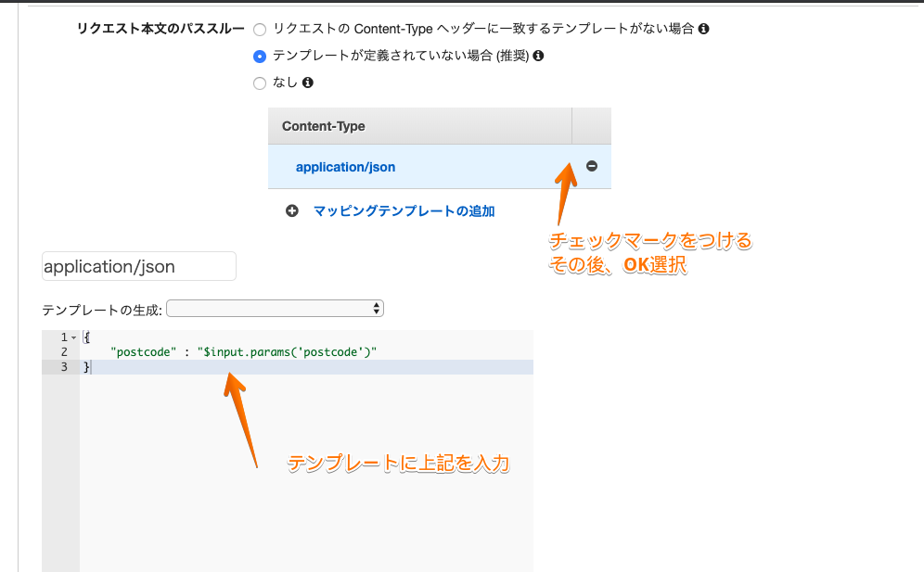Click the closing brace on line 3
924x572 pixels.
(x=85, y=367)
